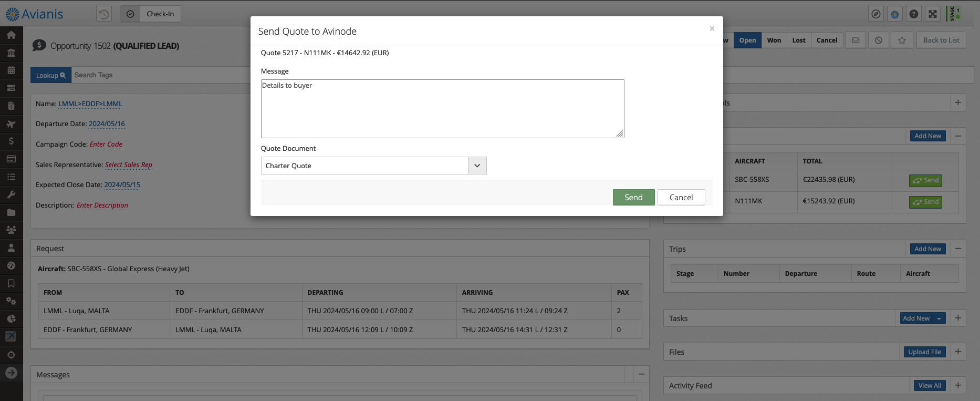The height and width of the screenshot is (401, 980).
Task: Edit Expected Close Date 2024/05/15
Action: [x=122, y=185]
